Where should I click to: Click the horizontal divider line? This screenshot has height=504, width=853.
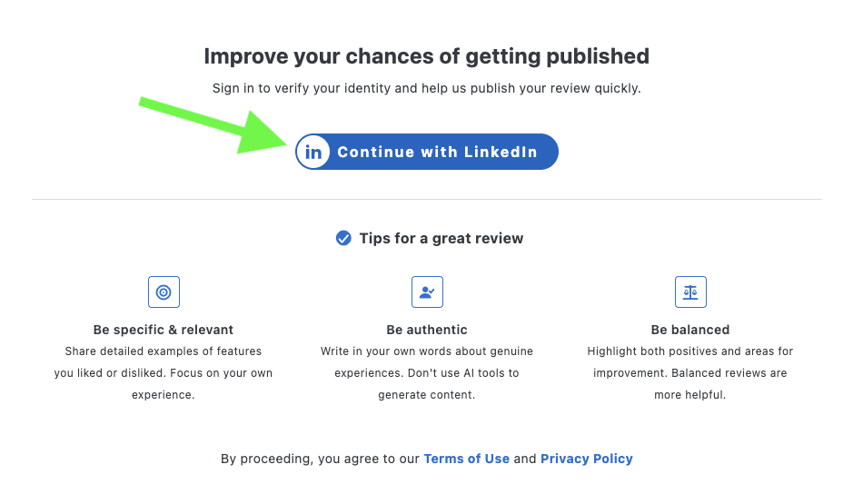[426, 199]
